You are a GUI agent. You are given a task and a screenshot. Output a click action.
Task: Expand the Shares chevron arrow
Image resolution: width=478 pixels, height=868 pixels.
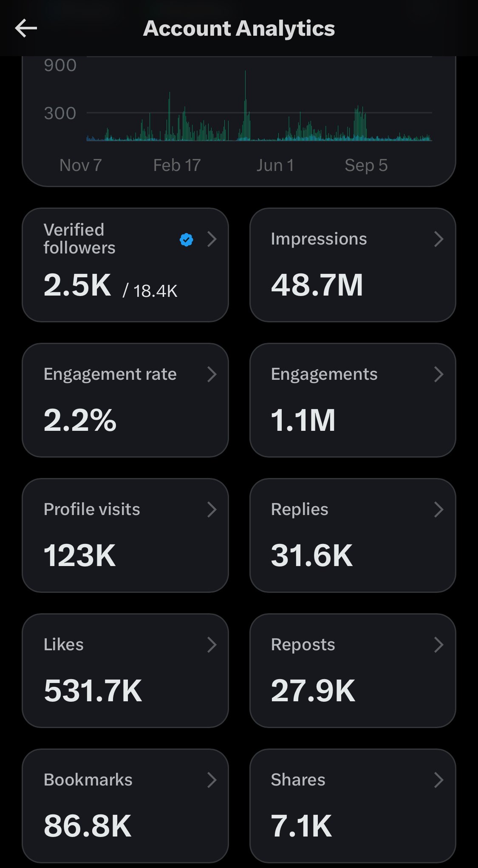point(439,780)
